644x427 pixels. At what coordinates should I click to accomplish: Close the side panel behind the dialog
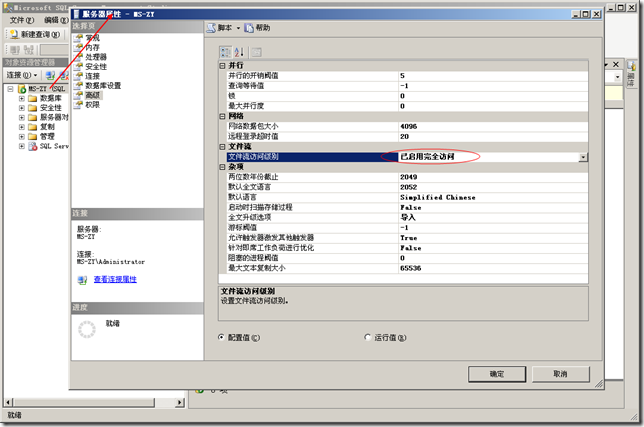point(616,64)
